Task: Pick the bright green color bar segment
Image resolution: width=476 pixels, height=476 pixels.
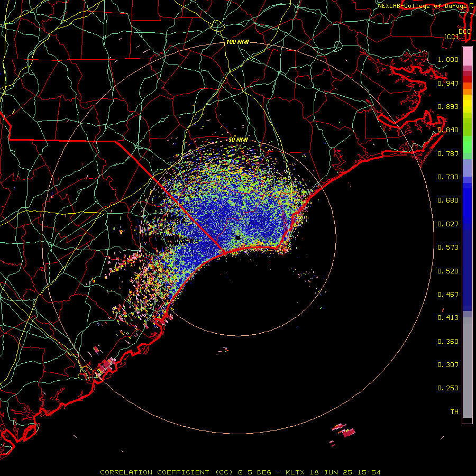Action: pyautogui.click(x=467, y=144)
